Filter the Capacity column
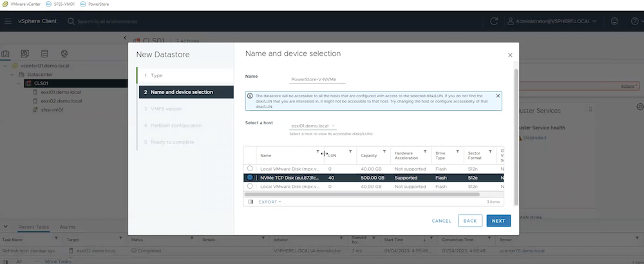Viewport: 644px width, 264px height. coord(384,151)
